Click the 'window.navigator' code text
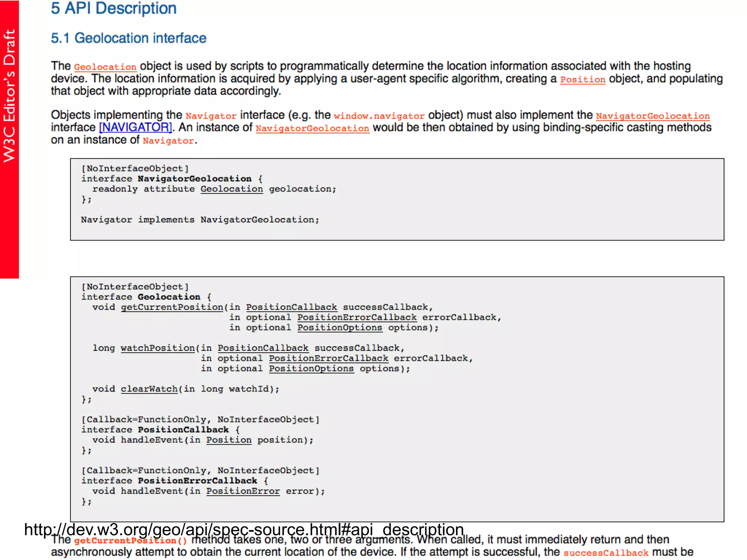 click(x=379, y=116)
